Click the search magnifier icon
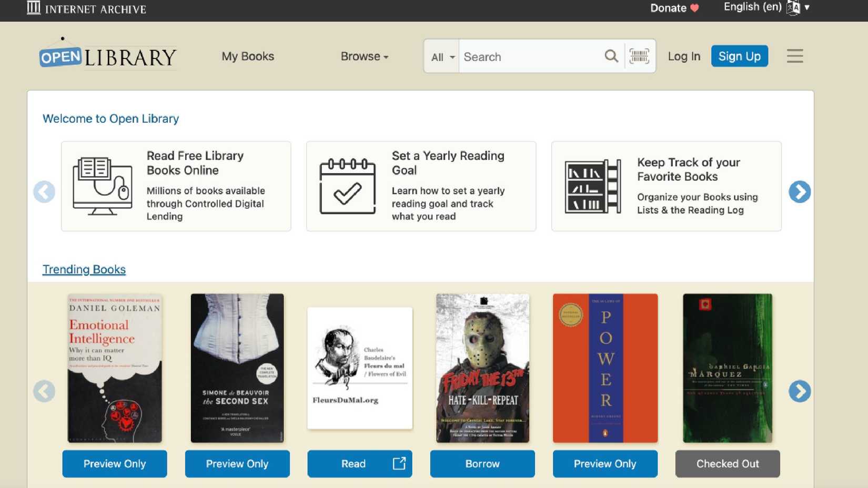This screenshot has height=488, width=868. 611,56
